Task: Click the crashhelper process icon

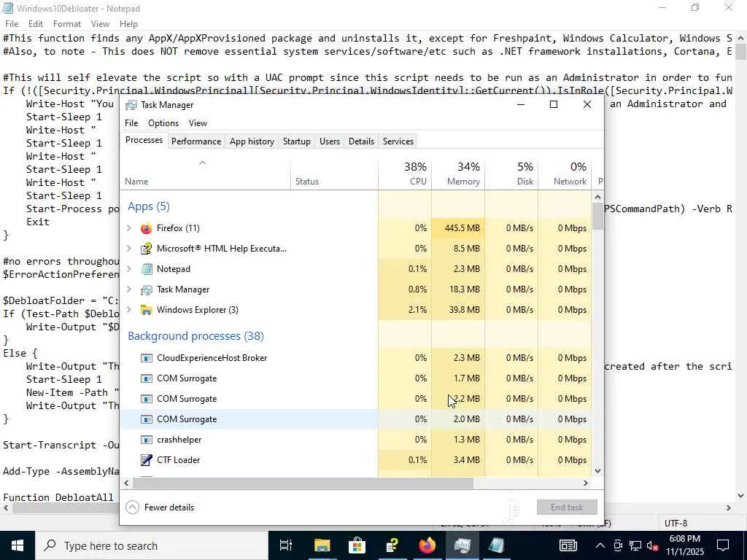Action: (x=146, y=440)
